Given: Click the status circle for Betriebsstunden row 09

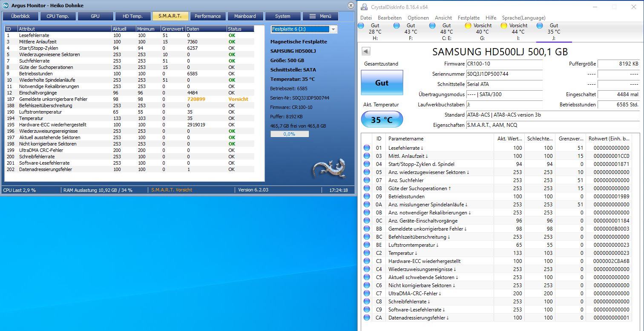Looking at the screenshot, I should pyautogui.click(x=366, y=196).
